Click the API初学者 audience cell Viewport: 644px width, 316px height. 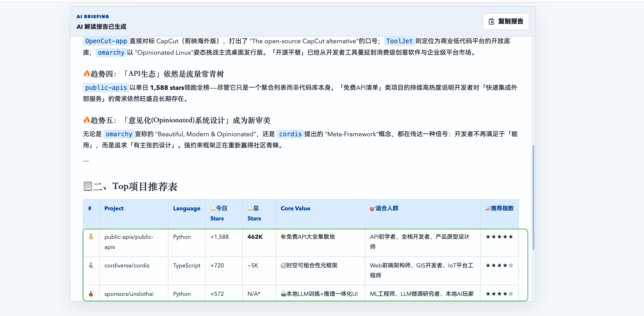[x=422, y=242]
